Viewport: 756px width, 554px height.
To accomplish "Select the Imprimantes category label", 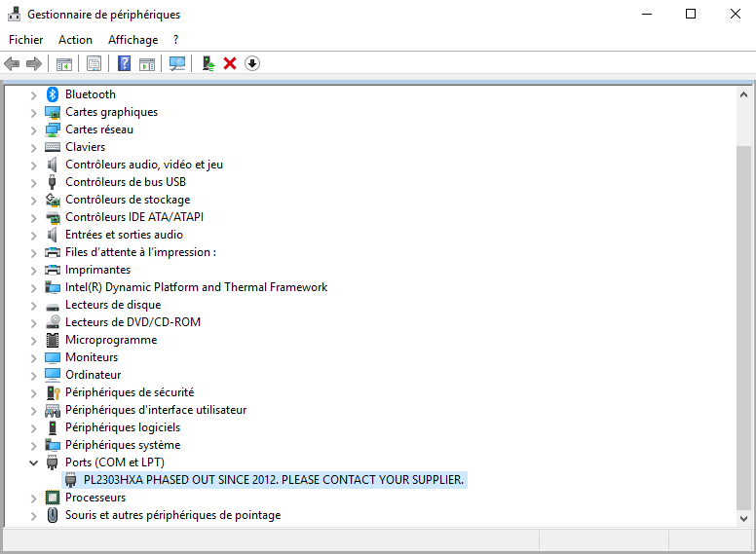I will [x=97, y=270].
